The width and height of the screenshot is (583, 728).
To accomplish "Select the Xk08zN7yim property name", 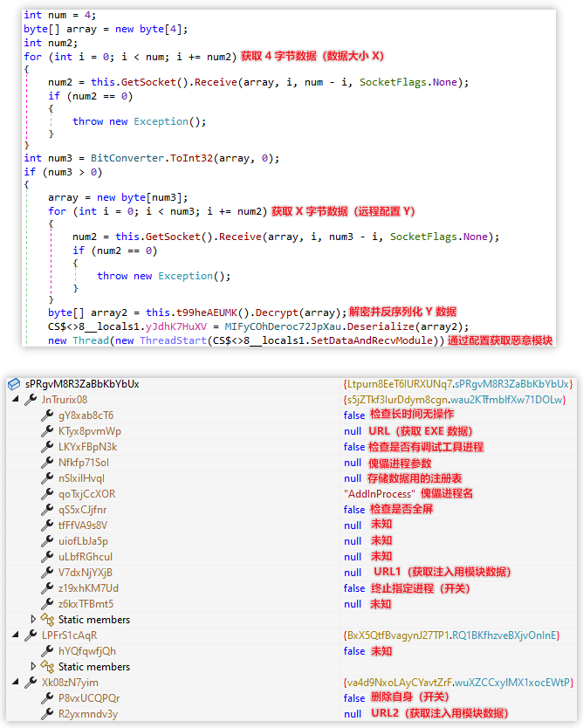I will point(70,682).
